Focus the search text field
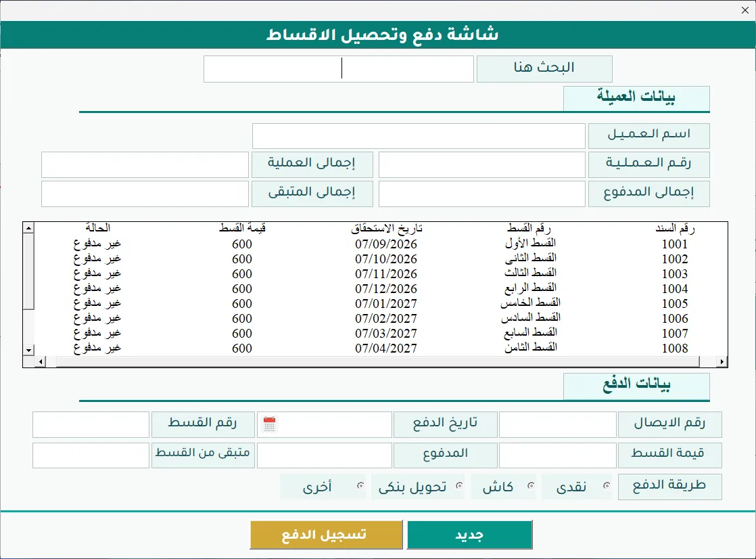 (x=339, y=68)
